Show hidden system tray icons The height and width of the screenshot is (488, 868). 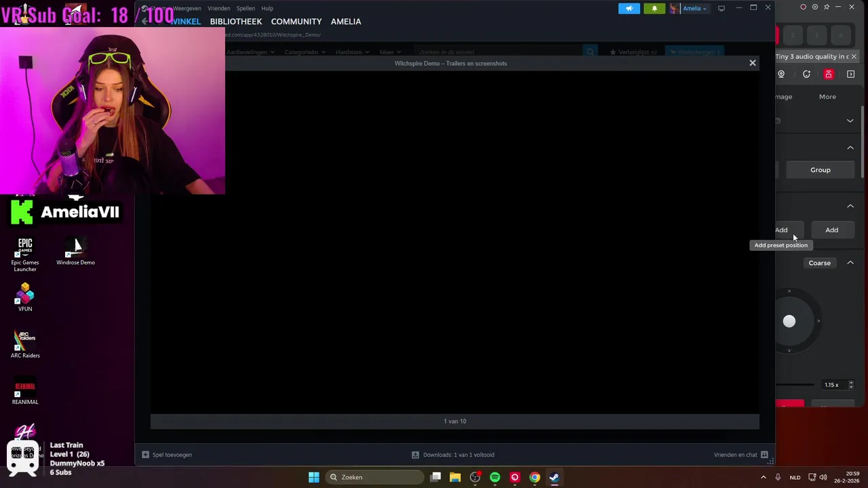[764, 477]
